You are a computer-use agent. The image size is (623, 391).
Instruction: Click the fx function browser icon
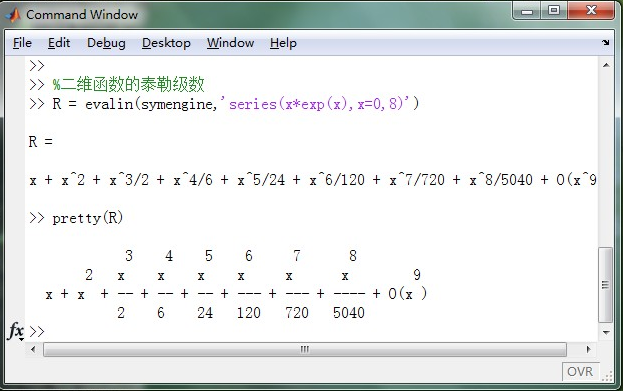click(x=16, y=331)
